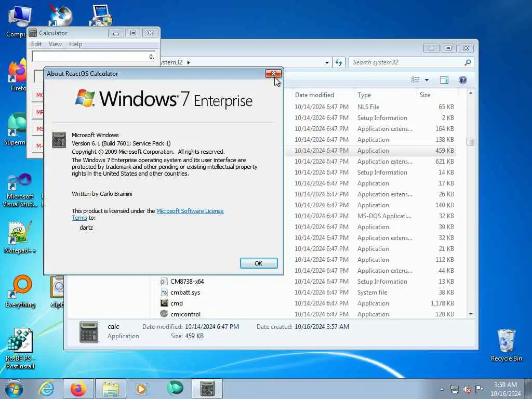Select the System file type cell

pos(372,292)
